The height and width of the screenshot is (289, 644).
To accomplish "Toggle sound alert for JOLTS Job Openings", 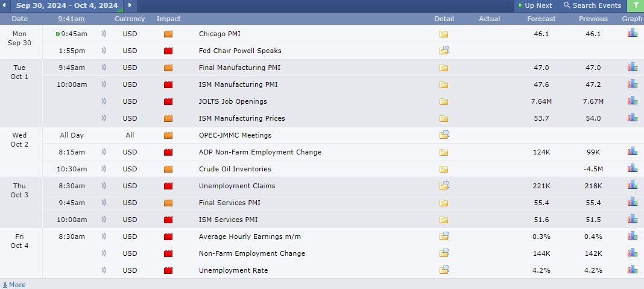I will pyautogui.click(x=104, y=101).
